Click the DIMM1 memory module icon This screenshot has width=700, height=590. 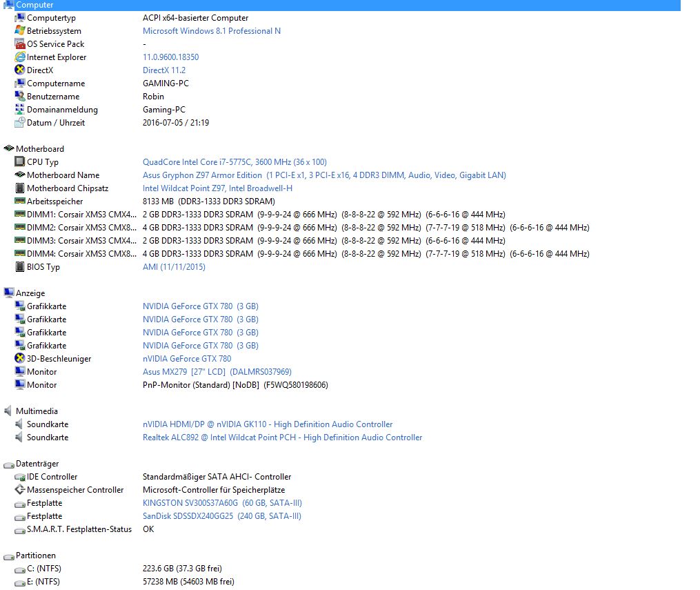tap(19, 215)
